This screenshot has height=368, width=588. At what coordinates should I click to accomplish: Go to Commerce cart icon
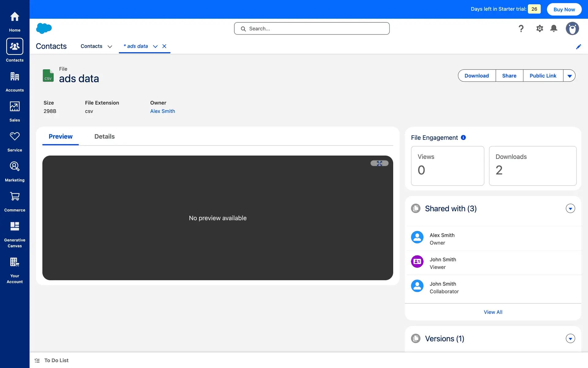point(15,197)
